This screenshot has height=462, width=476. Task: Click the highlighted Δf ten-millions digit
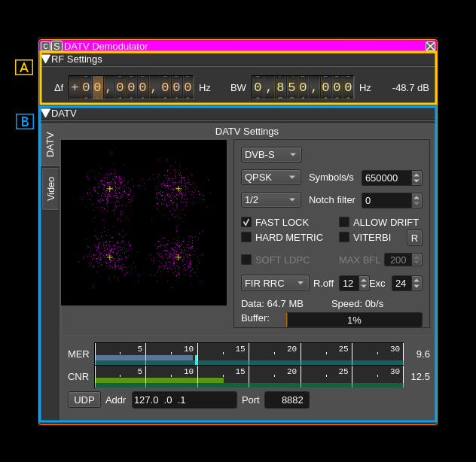[x=97, y=87]
